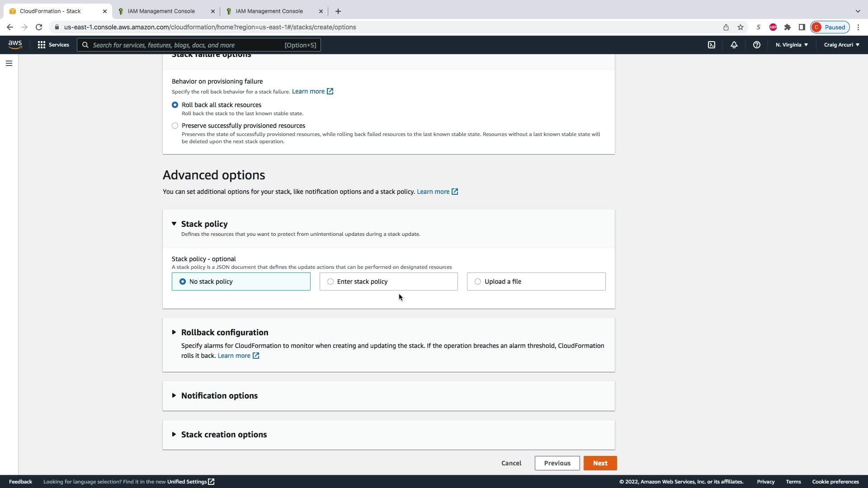Click the browser bookmark star icon
This screenshot has height=488, width=868.
point(741,27)
